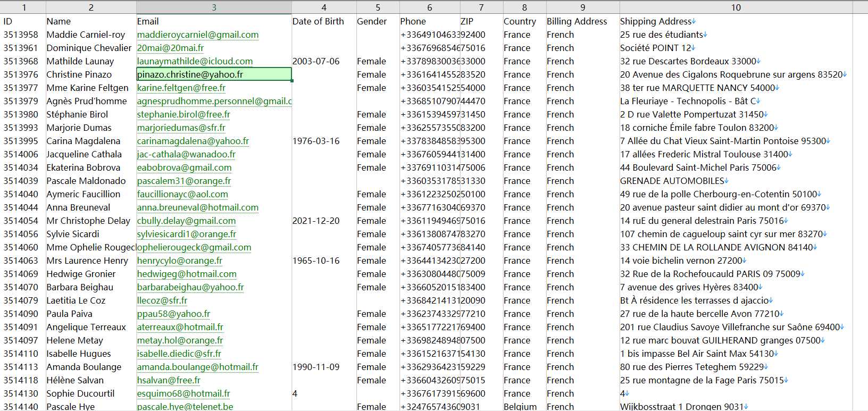Open karine.feltgen@free.fr email link
The width and height of the screenshot is (868, 411).
click(x=181, y=88)
